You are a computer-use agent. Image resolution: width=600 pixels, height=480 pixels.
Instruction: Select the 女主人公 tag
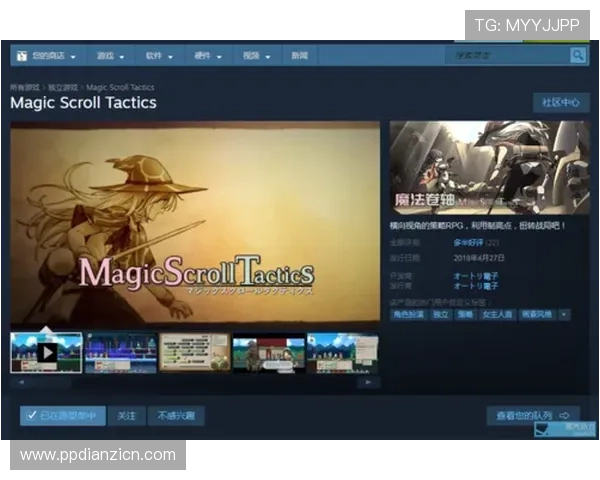497,315
